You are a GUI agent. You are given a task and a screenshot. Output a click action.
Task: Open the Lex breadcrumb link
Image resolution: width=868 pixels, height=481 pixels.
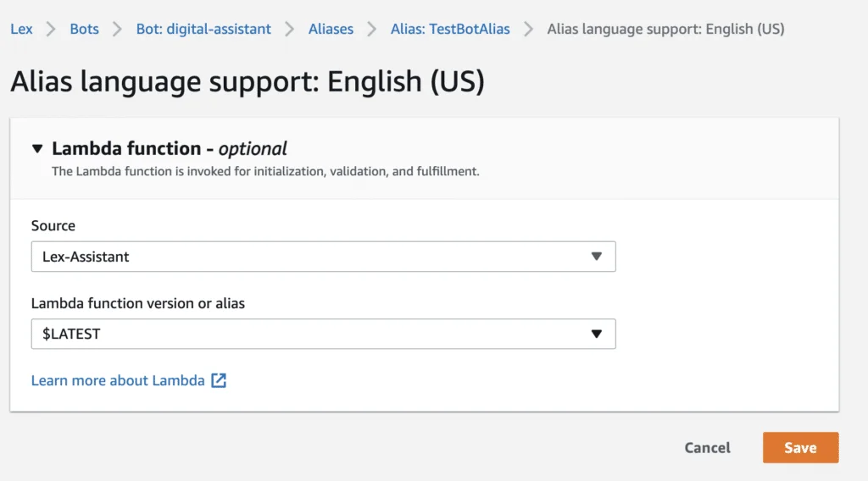pos(21,29)
